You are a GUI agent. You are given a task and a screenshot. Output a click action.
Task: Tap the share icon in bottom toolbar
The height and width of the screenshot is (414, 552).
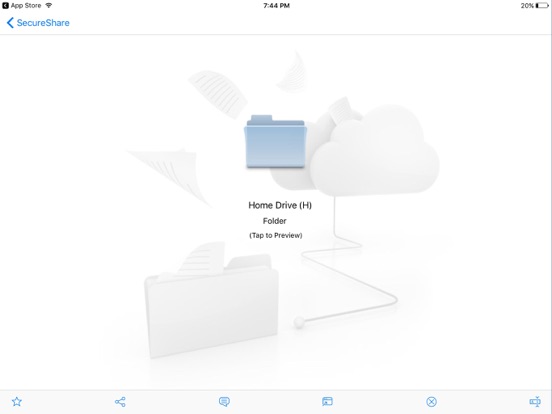click(x=120, y=402)
